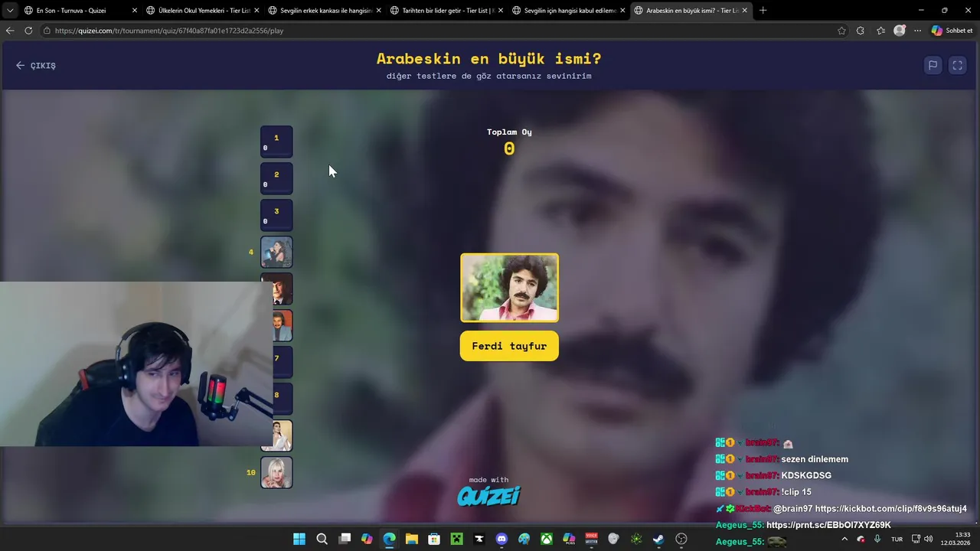Image resolution: width=980 pixels, height=551 pixels.
Task: Open Steam from taskbar
Action: tap(658, 539)
